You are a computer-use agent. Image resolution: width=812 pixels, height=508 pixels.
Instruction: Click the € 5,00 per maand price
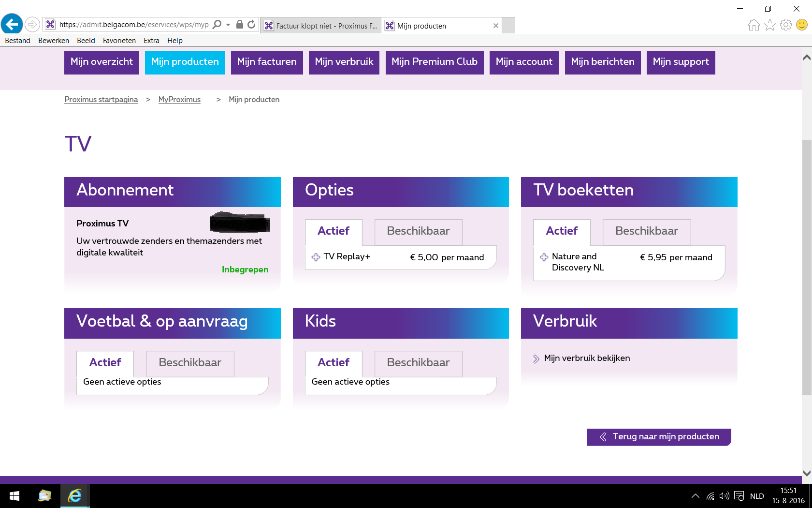[x=447, y=257]
